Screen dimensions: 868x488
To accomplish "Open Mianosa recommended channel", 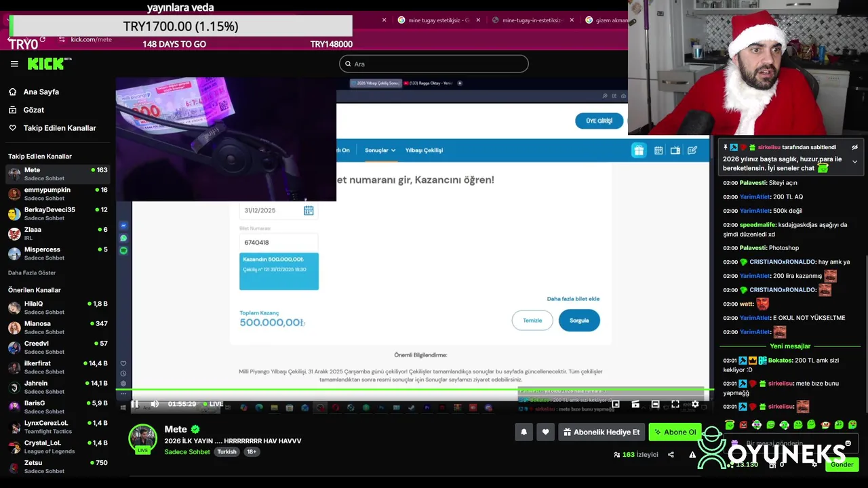I will (x=58, y=327).
